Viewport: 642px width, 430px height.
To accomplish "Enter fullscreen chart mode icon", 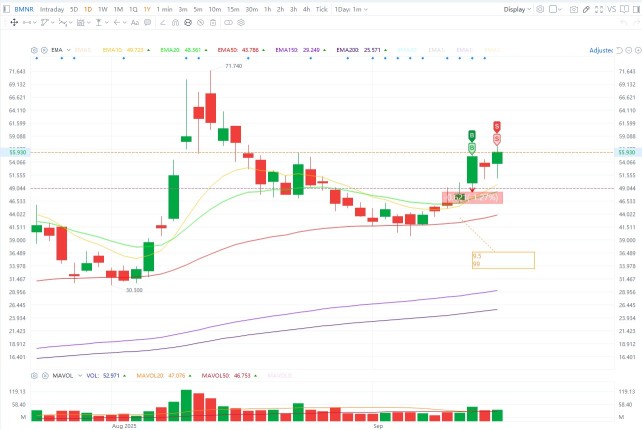I will point(599,9).
